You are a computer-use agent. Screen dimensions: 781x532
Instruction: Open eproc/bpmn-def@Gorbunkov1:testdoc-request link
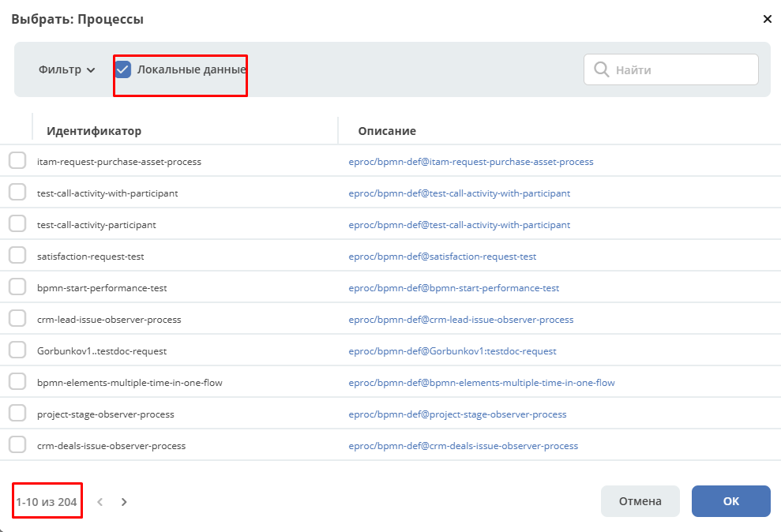(452, 351)
